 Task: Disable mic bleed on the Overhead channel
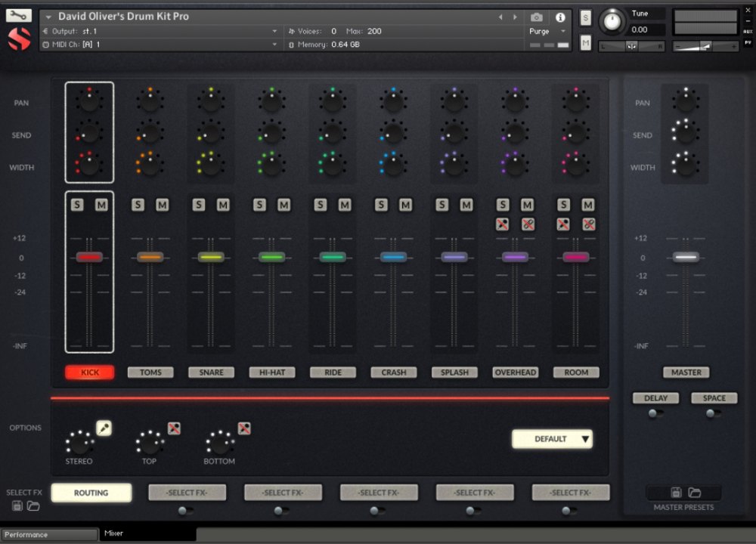pyautogui.click(x=501, y=224)
